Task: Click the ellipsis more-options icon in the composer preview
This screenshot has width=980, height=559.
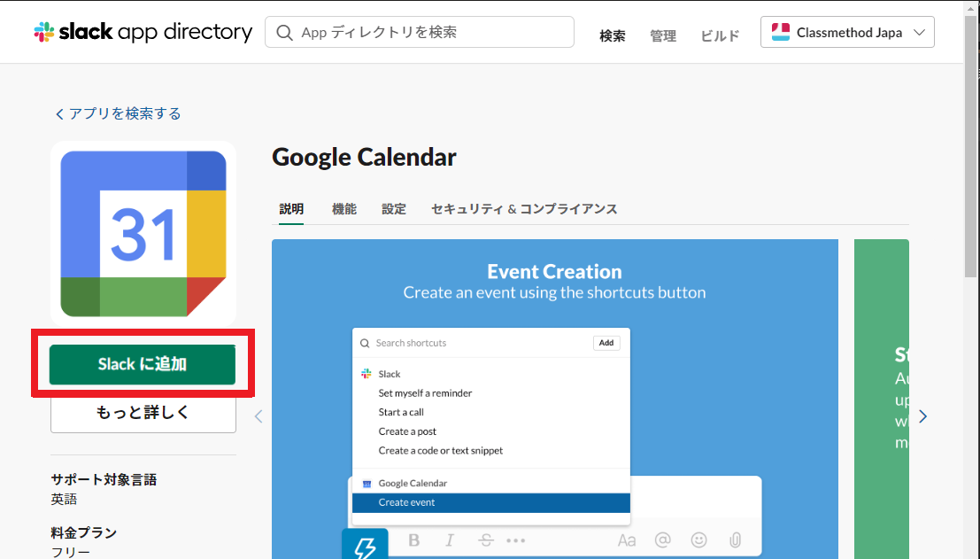Action: click(x=517, y=540)
